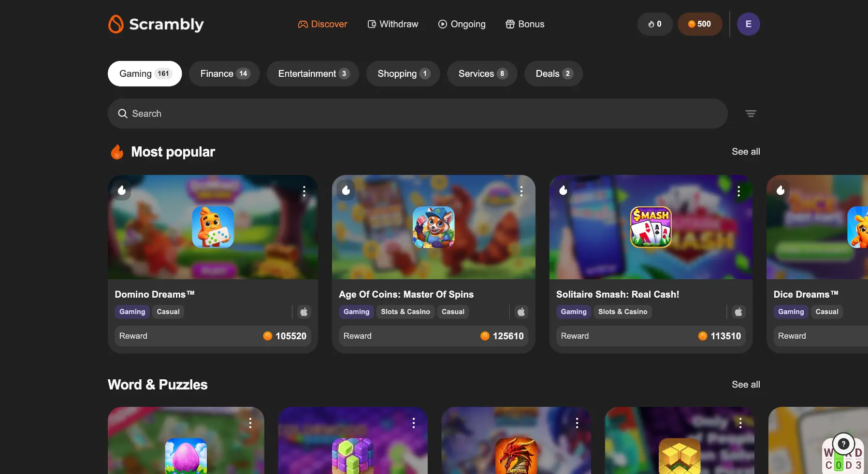The width and height of the screenshot is (868, 474).
Task: Open the Solitaire Smash app icon
Action: [x=651, y=227]
